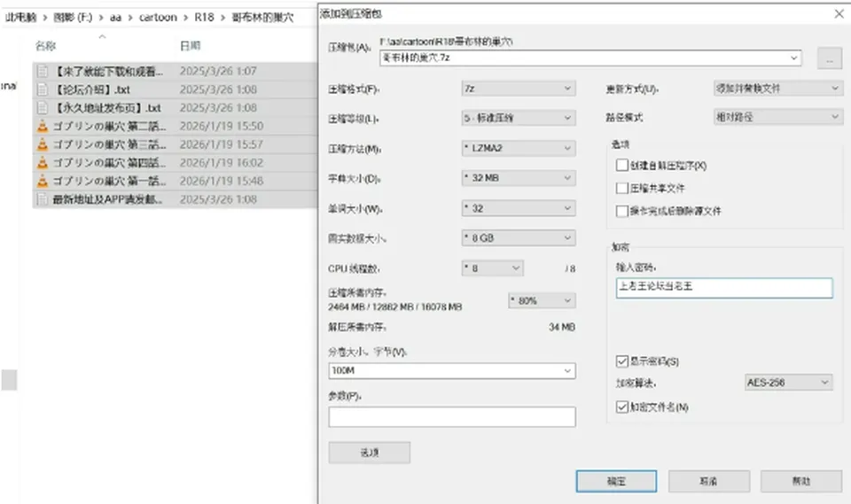Click the file icon of 最新地址及APP entry

click(43, 199)
